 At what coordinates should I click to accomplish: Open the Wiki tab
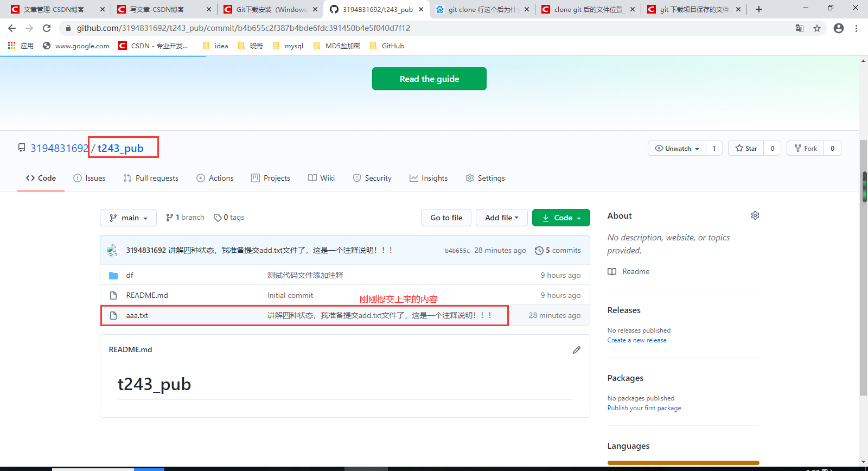[321, 178]
